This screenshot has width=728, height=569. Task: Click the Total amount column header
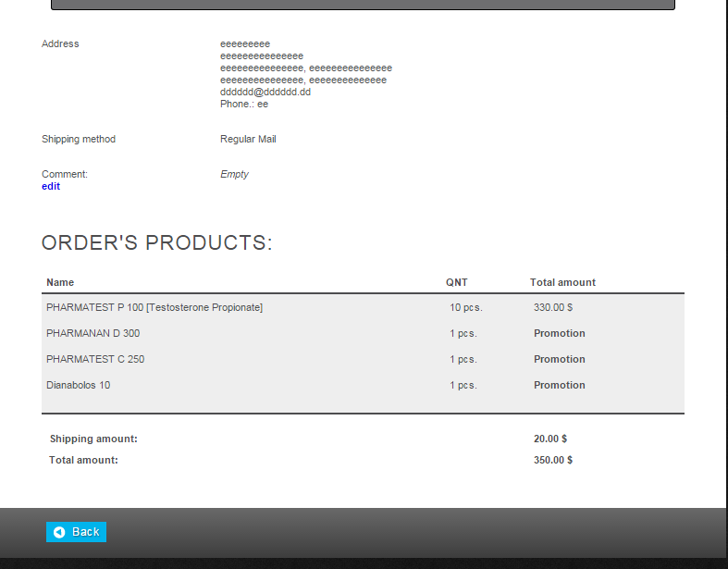click(x=562, y=282)
